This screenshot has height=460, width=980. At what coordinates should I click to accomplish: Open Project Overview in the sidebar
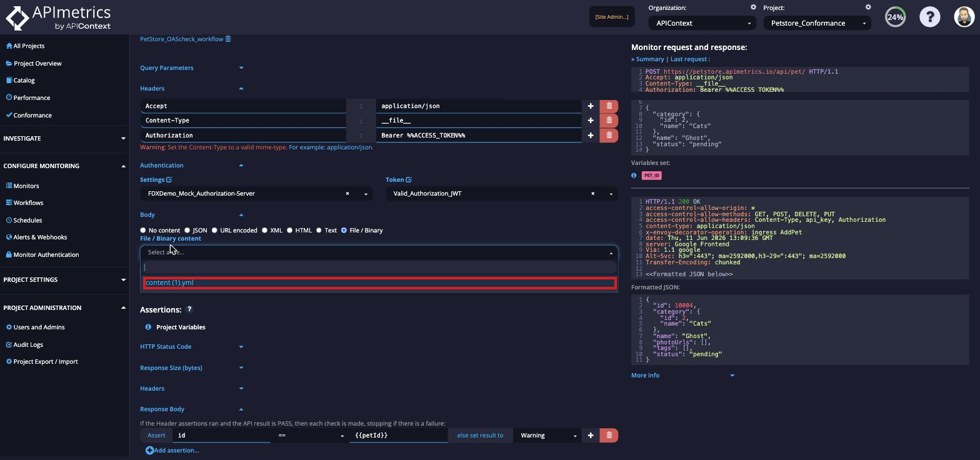[x=34, y=64]
